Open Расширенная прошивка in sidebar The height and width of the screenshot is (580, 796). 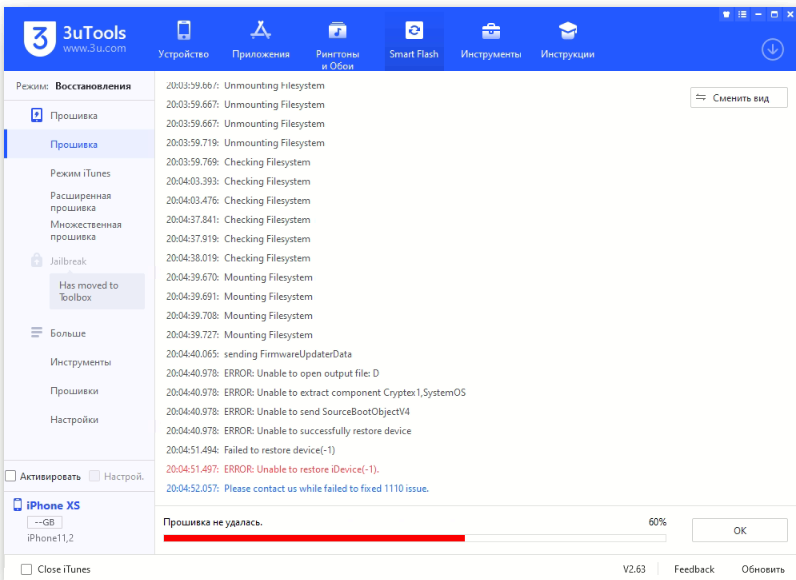81,201
